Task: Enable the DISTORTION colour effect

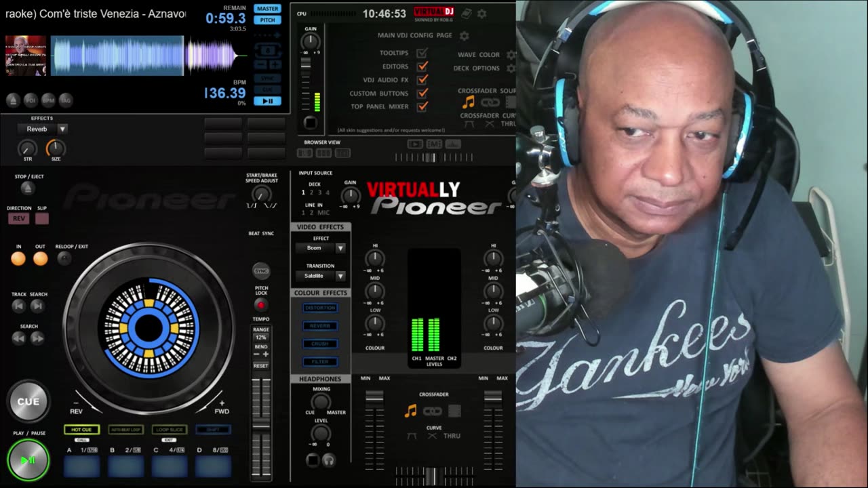Action: coord(320,308)
